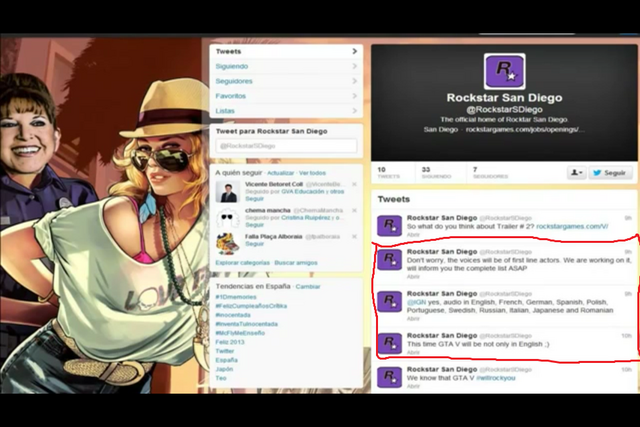Click Rockstar avatar on Trailer # 2 tweet
Viewport: 640px width, 427px height.
click(x=389, y=226)
